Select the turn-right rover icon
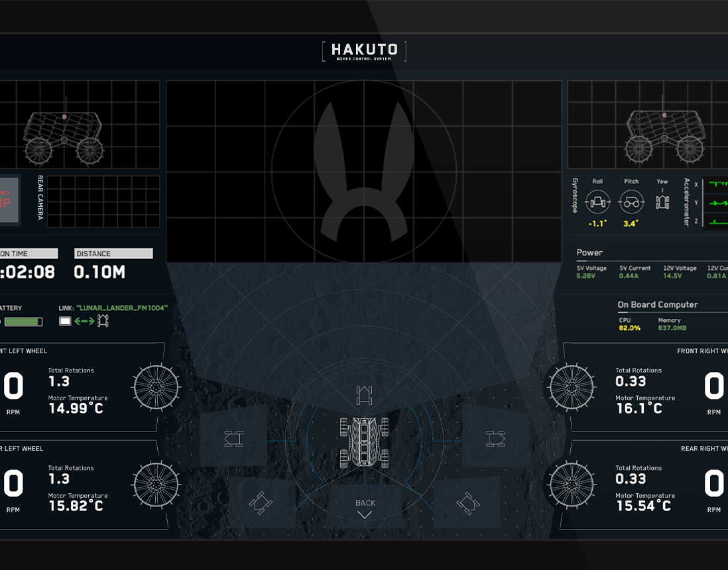 tap(495, 439)
